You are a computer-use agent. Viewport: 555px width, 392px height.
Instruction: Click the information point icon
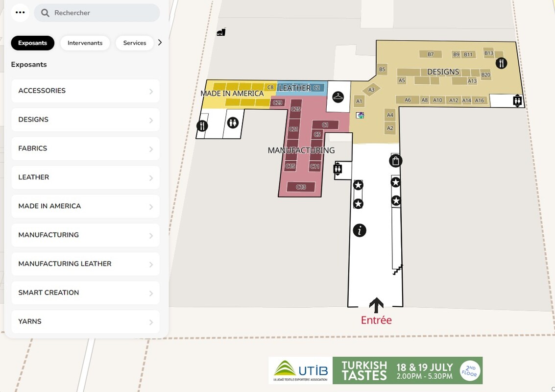pyautogui.click(x=360, y=230)
